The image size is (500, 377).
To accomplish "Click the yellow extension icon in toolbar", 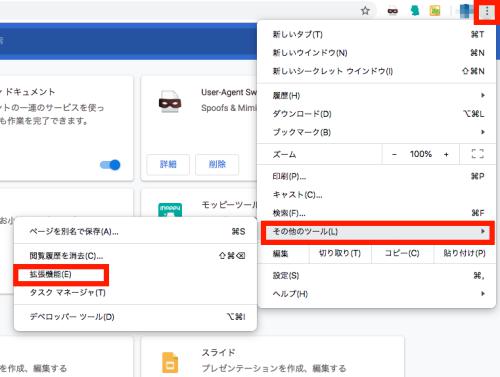I will pyautogui.click(x=435, y=11).
